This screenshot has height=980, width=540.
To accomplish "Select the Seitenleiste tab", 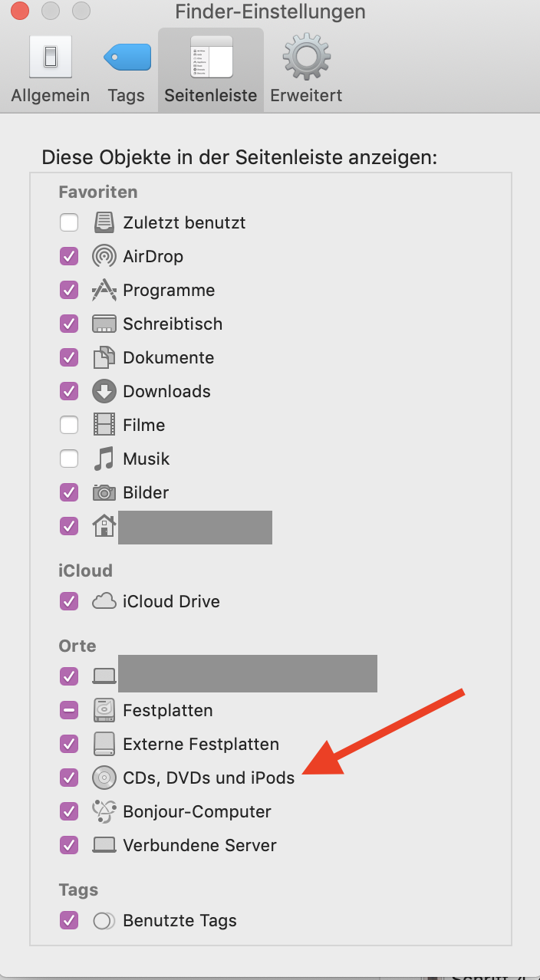I will point(211,70).
